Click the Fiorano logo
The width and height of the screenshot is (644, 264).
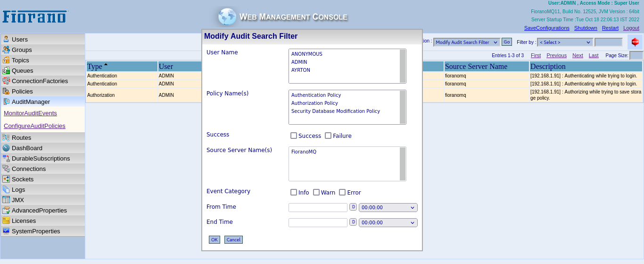pyautogui.click(x=35, y=17)
